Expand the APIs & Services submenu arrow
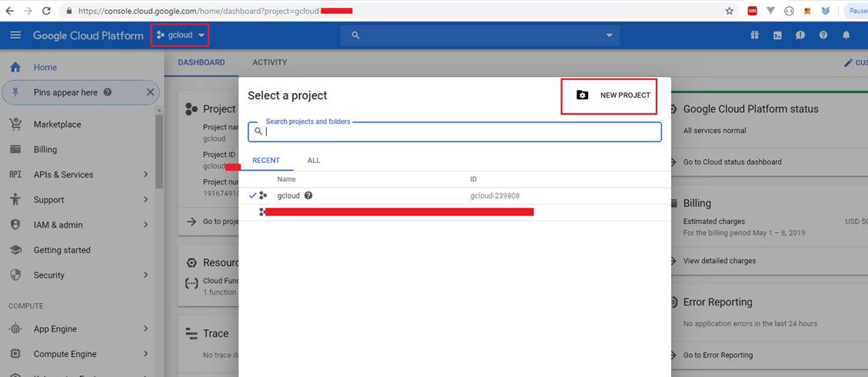This screenshot has height=377, width=868. tap(145, 175)
